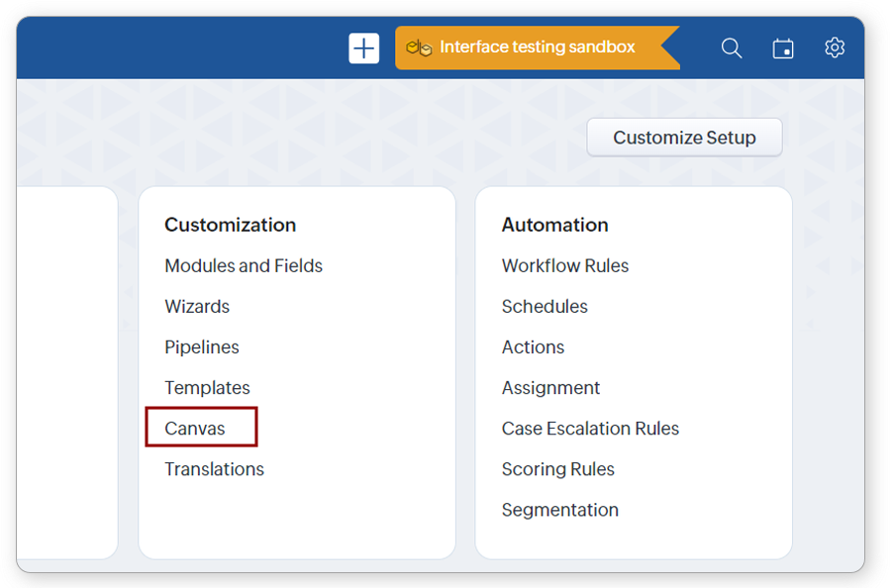Go to Schedules under Automation
This screenshot has width=893, height=588.
pos(545,306)
